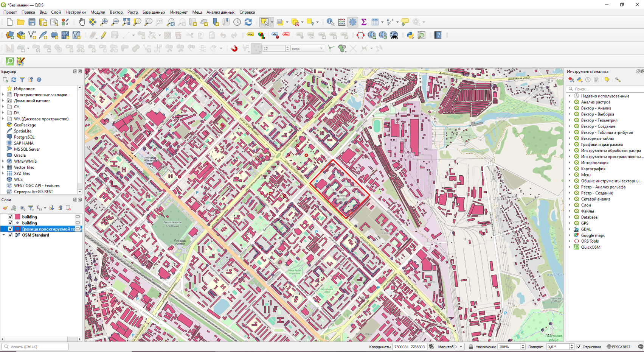This screenshot has width=644, height=352.
Task: Open the пикс units dropdown
Action: [x=321, y=48]
